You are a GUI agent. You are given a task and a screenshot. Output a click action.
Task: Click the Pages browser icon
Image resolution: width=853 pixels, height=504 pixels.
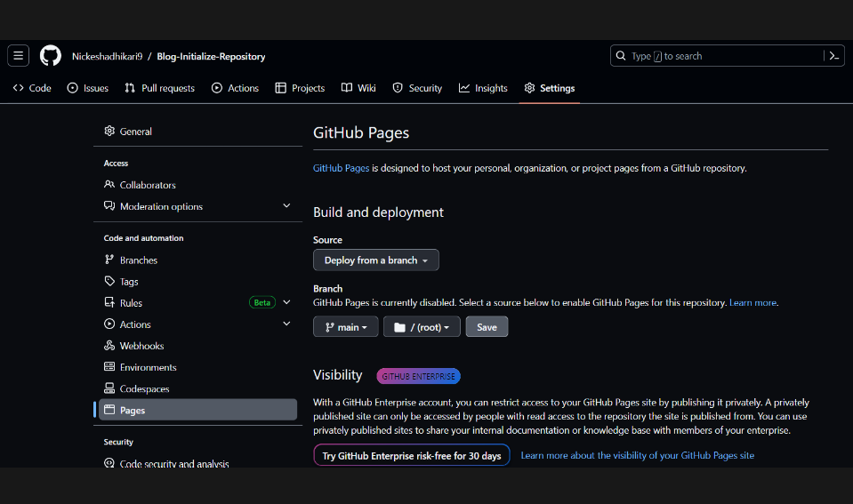coord(109,410)
